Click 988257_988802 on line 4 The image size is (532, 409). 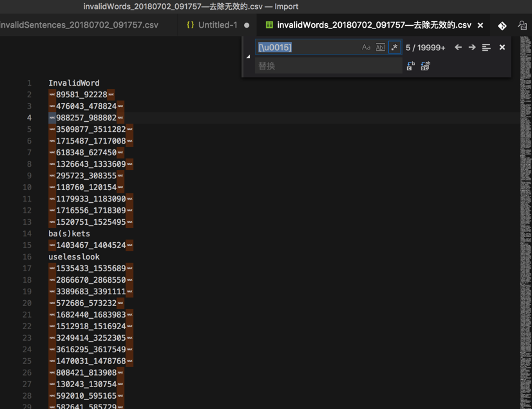[86, 117]
